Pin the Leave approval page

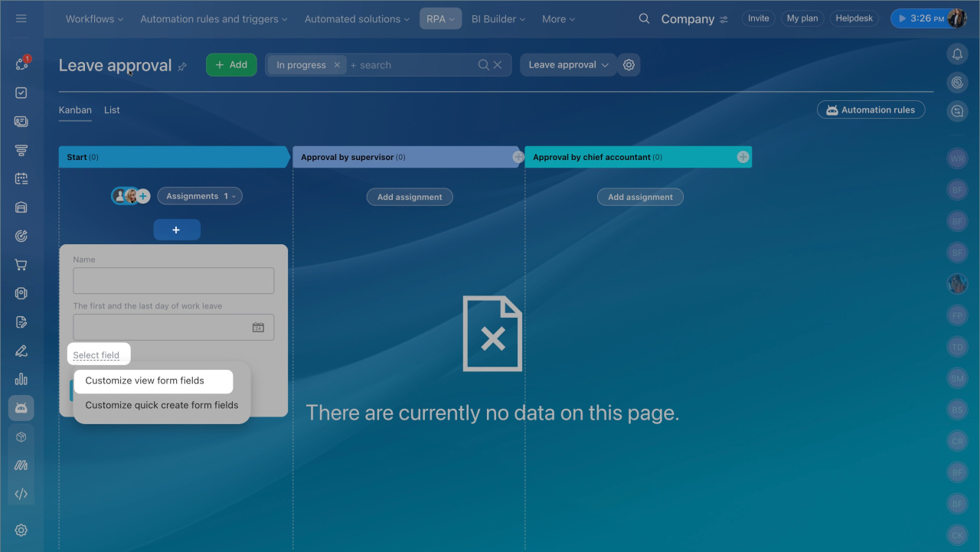pos(182,67)
